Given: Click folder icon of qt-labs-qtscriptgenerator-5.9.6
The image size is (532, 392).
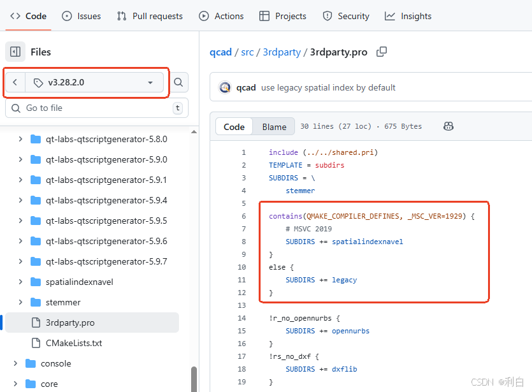Looking at the screenshot, I should click(x=36, y=241).
